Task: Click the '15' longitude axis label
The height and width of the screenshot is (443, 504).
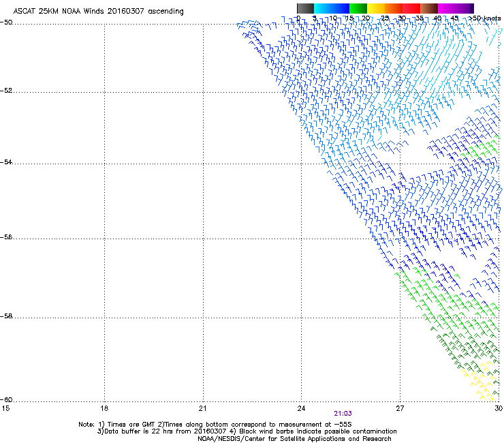Action: point(5,408)
